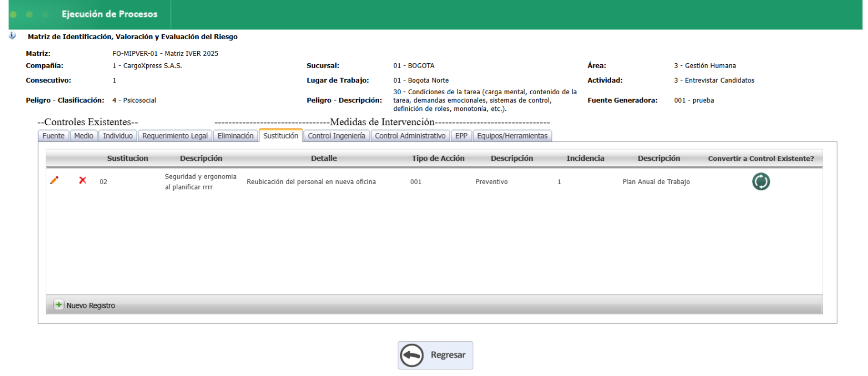Viewport: 868px width, 376px height.
Task: Switch to the Control Ingeniería tab
Action: pos(336,136)
